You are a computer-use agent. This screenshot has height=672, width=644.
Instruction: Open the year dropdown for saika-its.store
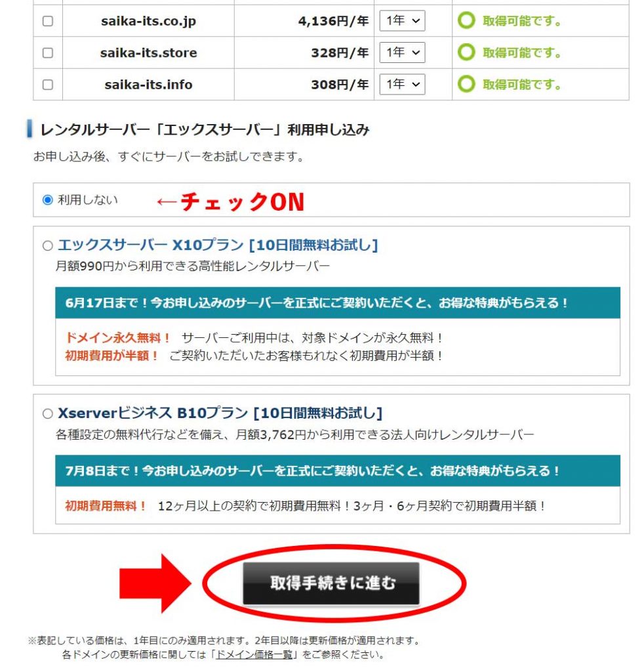coord(402,52)
